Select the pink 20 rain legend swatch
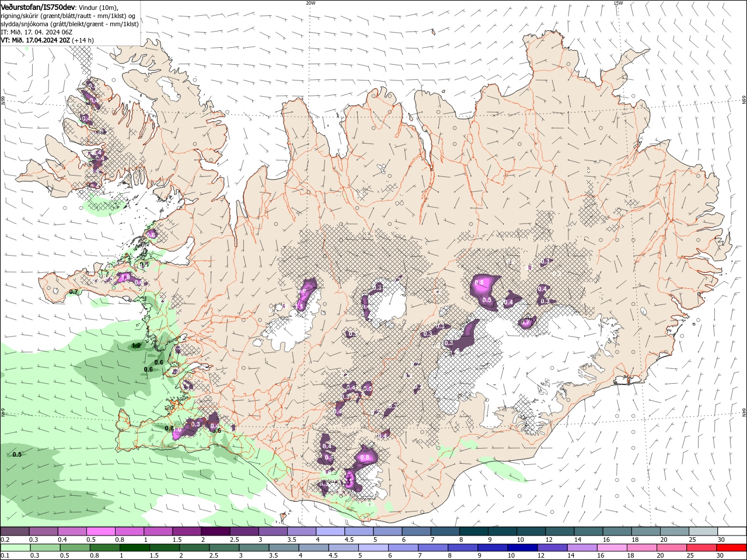 672,548
